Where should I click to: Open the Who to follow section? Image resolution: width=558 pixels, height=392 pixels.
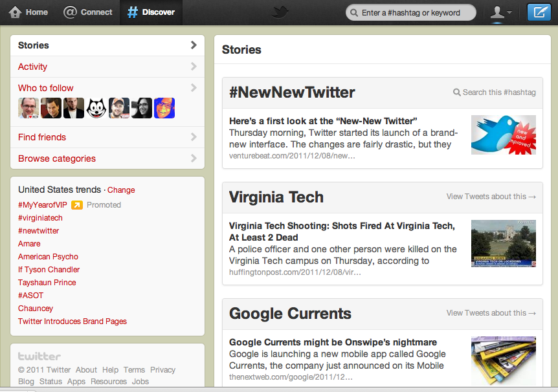(45, 88)
